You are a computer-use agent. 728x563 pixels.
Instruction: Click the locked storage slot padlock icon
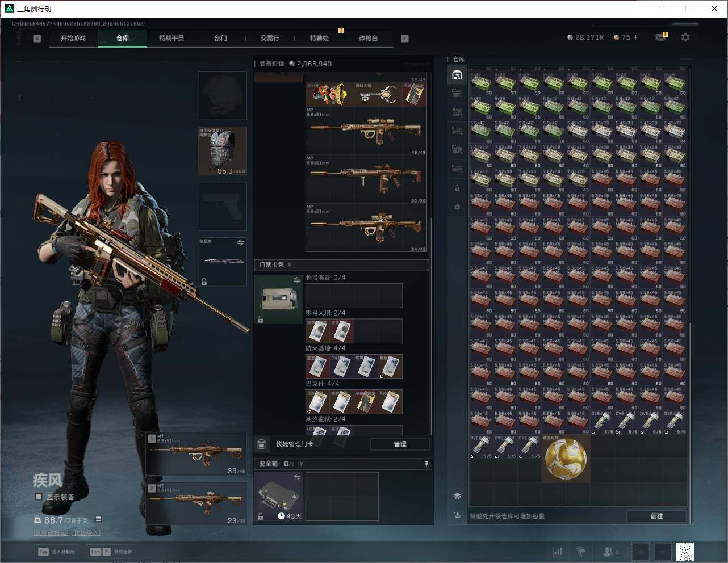click(x=457, y=188)
